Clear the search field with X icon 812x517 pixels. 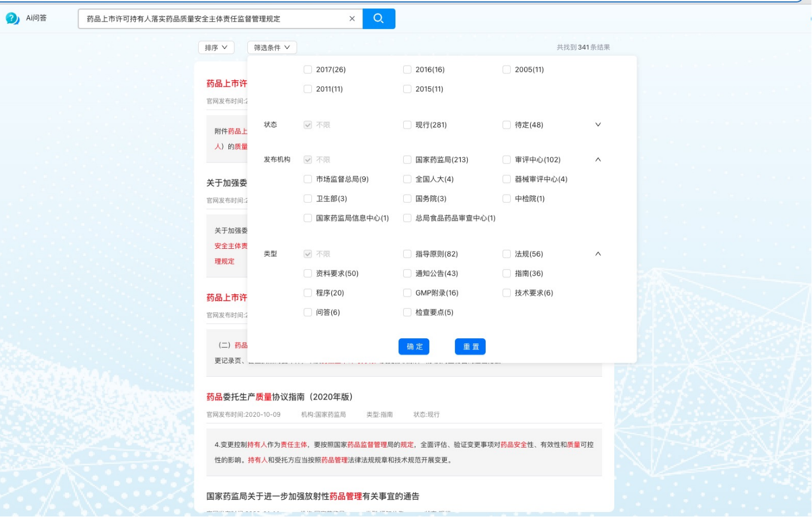click(x=352, y=18)
